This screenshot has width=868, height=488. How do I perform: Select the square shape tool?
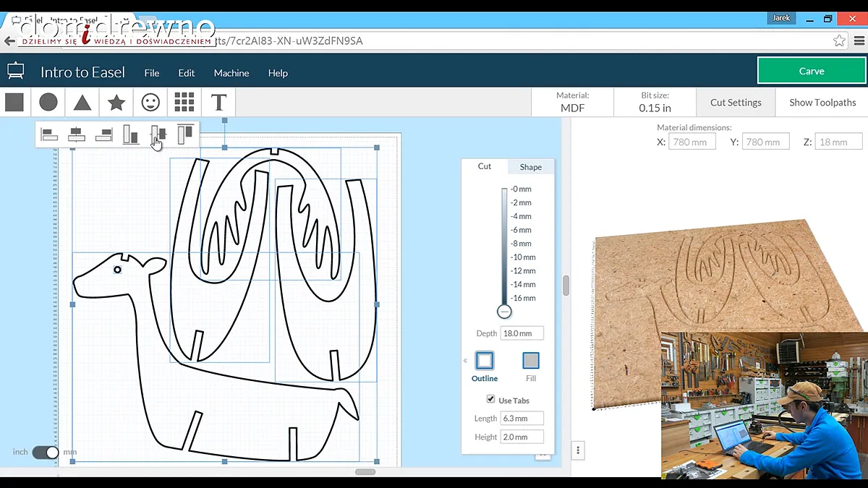[14, 102]
